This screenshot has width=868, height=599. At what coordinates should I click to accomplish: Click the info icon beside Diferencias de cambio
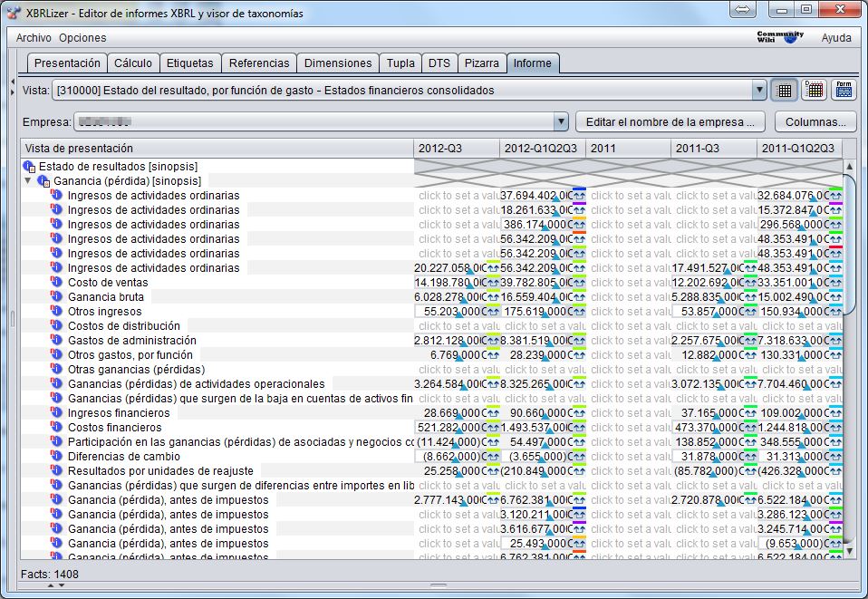tap(56, 456)
